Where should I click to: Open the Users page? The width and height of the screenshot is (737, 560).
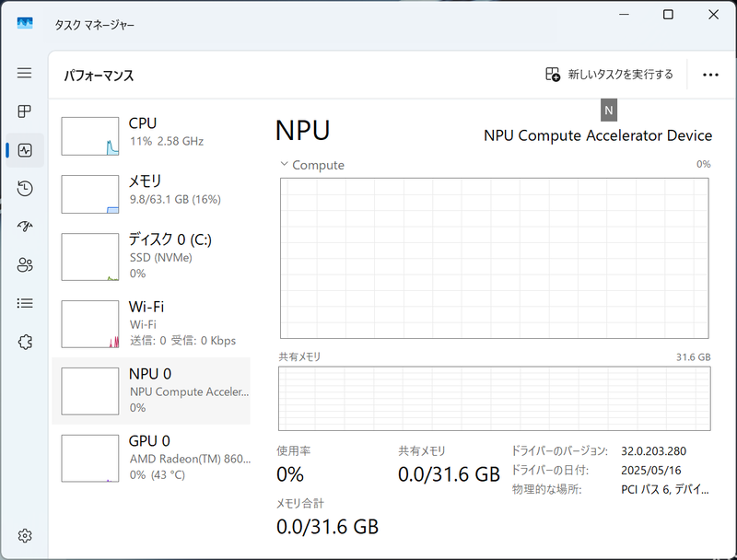pyautogui.click(x=25, y=264)
